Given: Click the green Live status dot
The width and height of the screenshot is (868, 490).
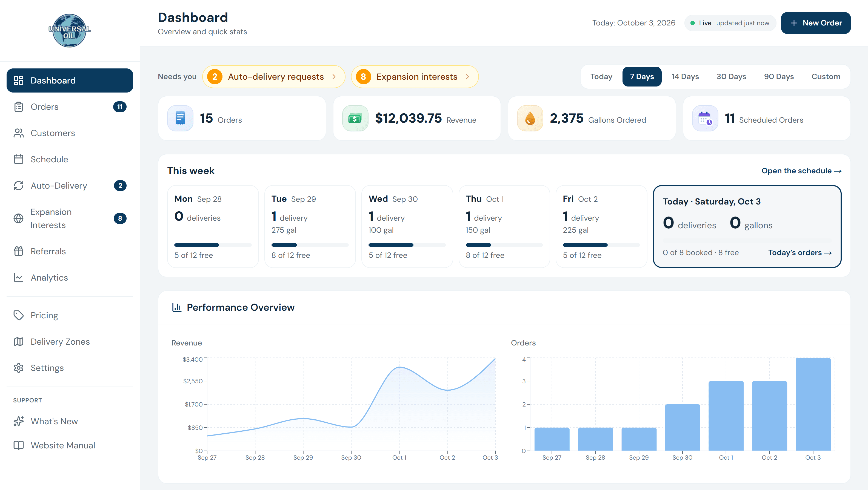Looking at the screenshot, I should (693, 23).
